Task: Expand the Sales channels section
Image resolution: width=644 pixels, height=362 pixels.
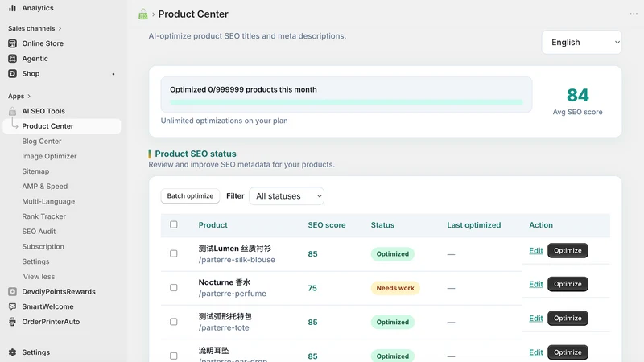Action: coord(35,28)
